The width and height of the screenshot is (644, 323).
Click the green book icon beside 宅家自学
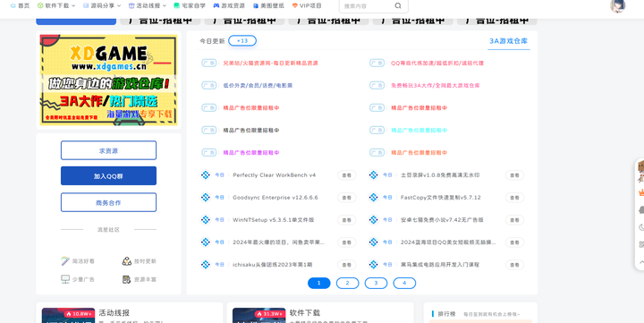click(176, 5)
